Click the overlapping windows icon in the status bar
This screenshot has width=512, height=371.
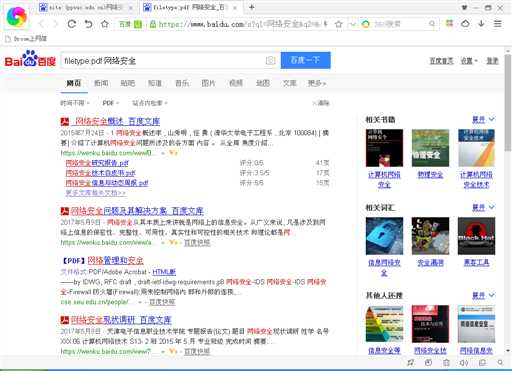pyautogui.click(x=482, y=362)
